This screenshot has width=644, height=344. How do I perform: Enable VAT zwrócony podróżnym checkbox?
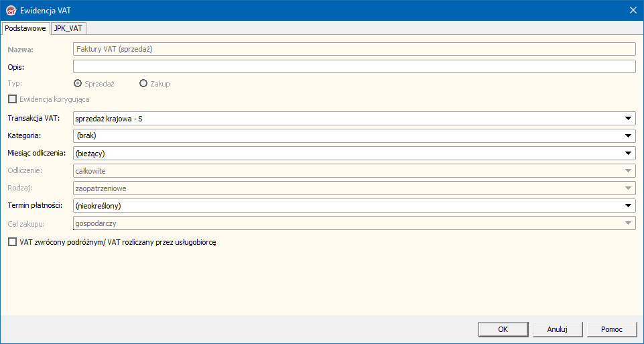click(12, 243)
